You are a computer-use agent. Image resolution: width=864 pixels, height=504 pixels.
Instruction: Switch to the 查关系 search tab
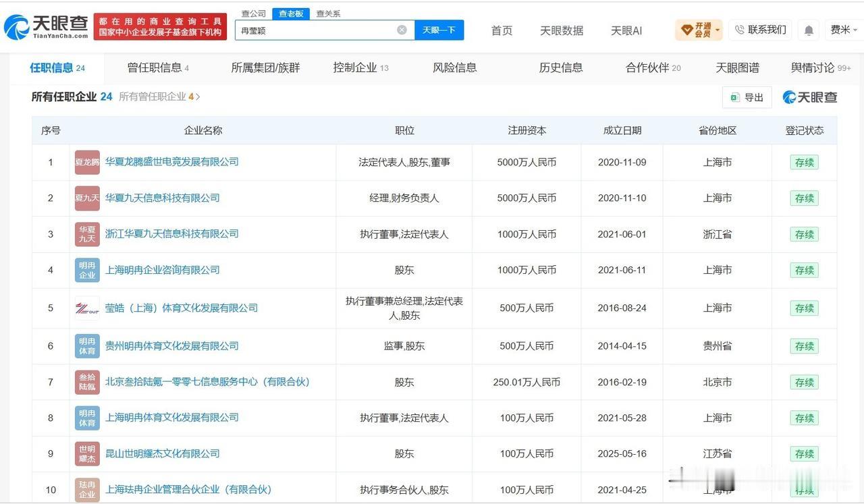[329, 13]
